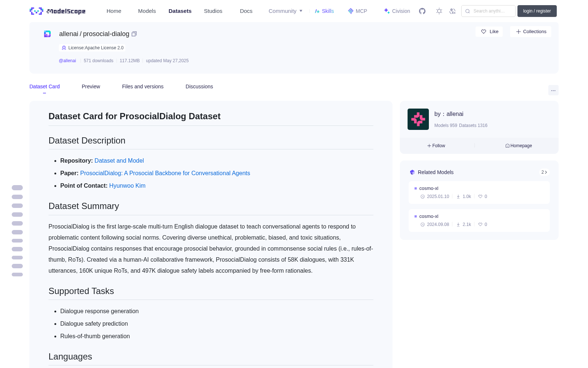Go to Studios in navigation
Image resolution: width=588 pixels, height=368 pixels.
click(213, 11)
